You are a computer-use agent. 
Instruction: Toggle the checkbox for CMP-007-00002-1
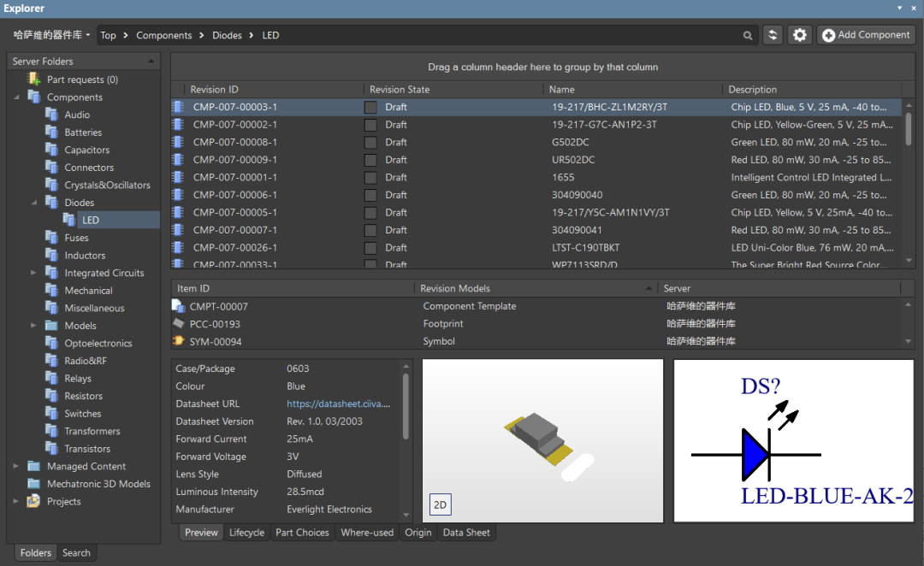tap(370, 125)
